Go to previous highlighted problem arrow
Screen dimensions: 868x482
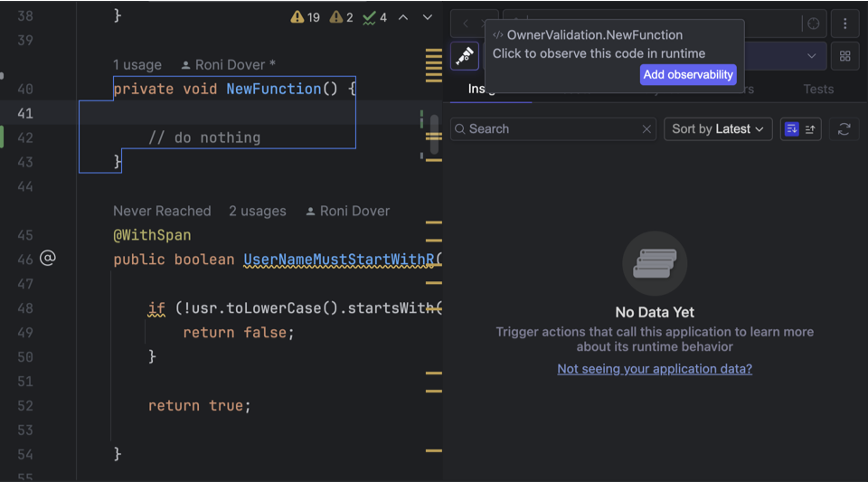[403, 17]
